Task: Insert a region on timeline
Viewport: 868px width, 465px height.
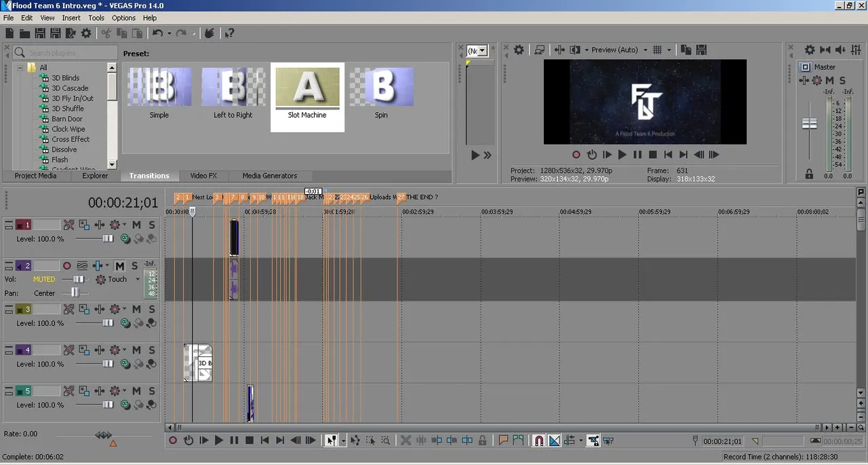Action: pyautogui.click(x=518, y=441)
